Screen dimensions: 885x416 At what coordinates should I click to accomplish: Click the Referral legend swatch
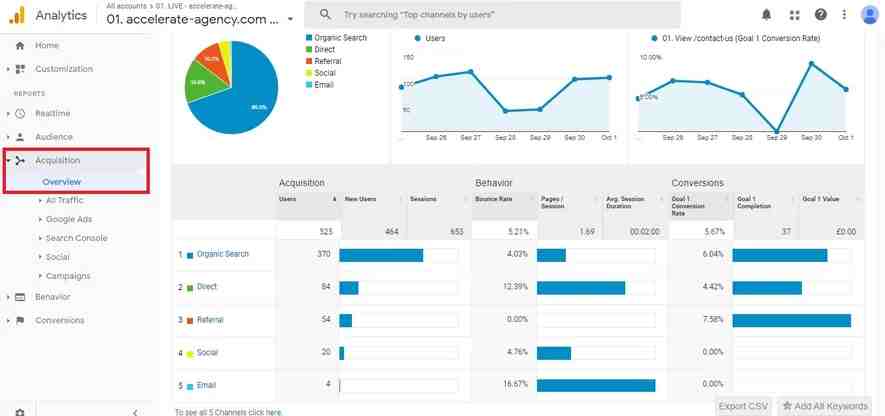(x=309, y=62)
